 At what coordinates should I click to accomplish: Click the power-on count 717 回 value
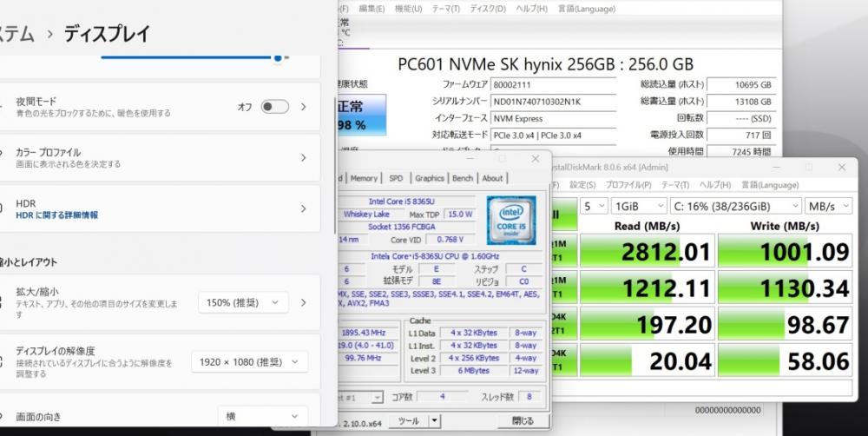click(740, 135)
